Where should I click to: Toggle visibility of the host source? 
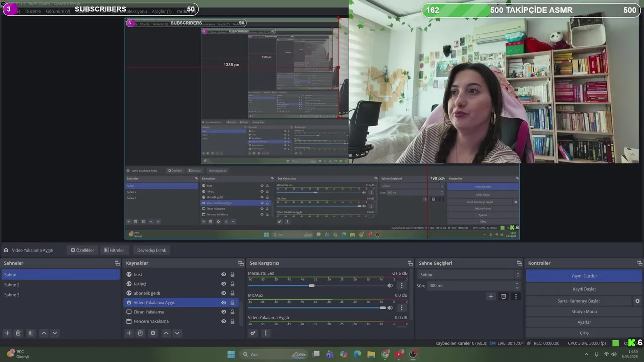pos(224,274)
